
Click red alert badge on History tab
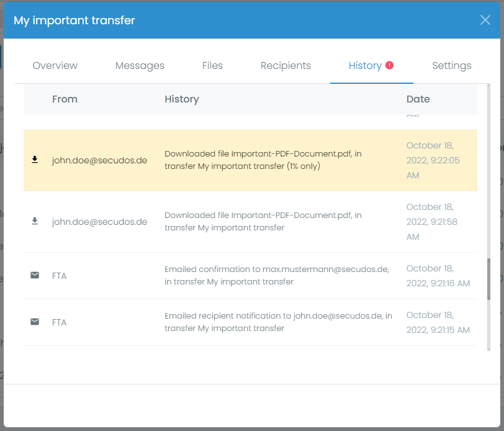pos(390,65)
